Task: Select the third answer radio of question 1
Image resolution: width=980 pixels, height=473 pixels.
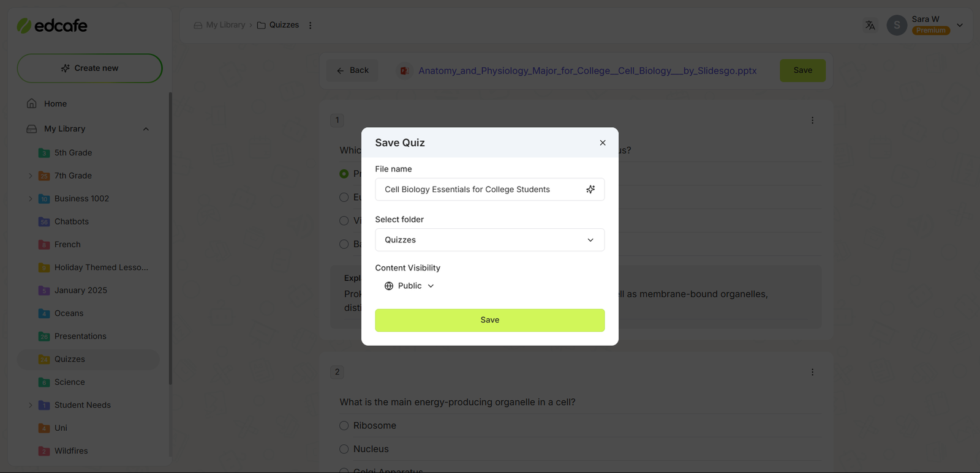Action: point(344,220)
